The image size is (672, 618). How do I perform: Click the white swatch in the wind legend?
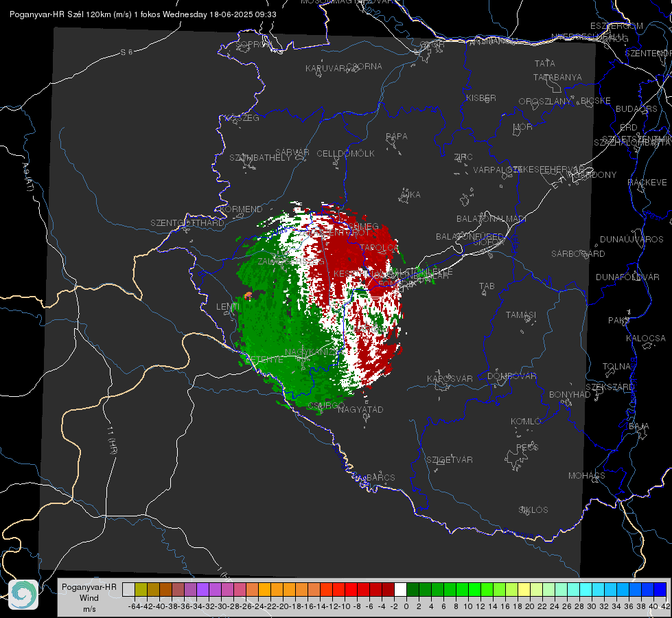point(400,589)
